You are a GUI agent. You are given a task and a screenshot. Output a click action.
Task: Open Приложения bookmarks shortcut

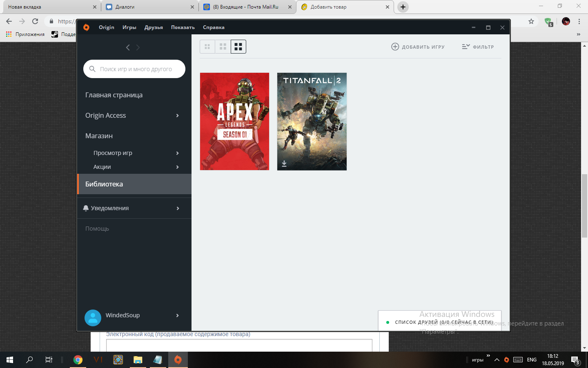25,34
